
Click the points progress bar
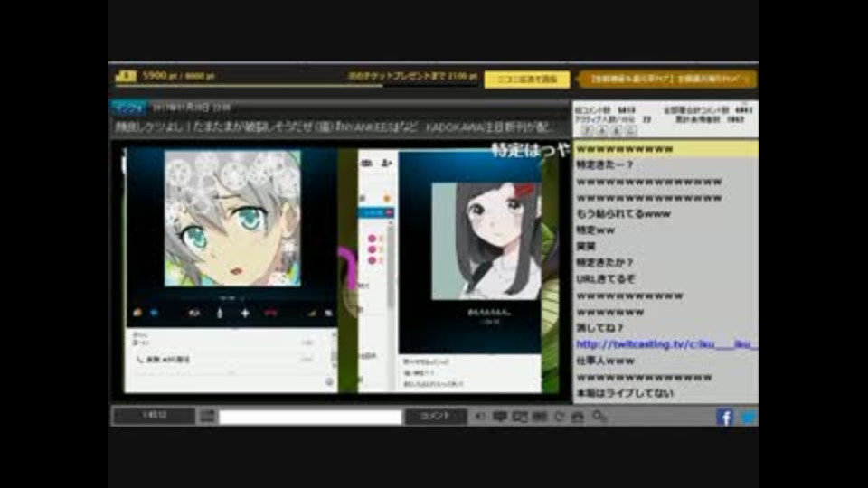tap(297, 85)
